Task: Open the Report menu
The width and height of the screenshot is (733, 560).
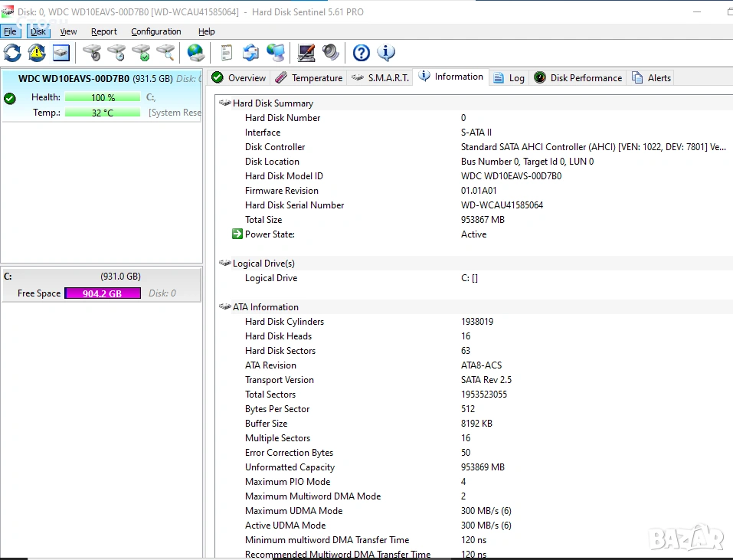Action: (103, 31)
